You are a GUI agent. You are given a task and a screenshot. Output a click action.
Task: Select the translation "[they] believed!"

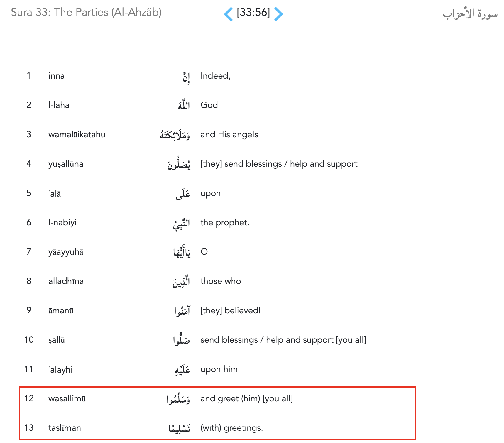[x=231, y=310]
